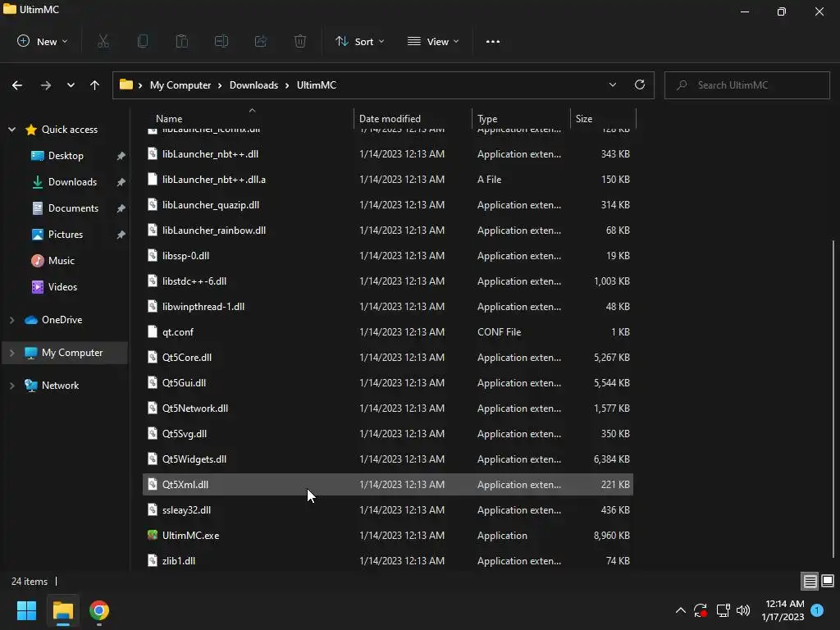Screen dimensions: 840x630
Task: Refresh the UltimMC folder view
Action: [640, 84]
